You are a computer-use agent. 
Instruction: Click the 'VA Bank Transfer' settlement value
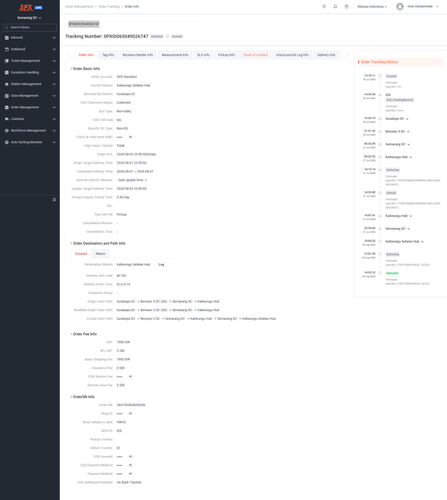[x=129, y=482]
